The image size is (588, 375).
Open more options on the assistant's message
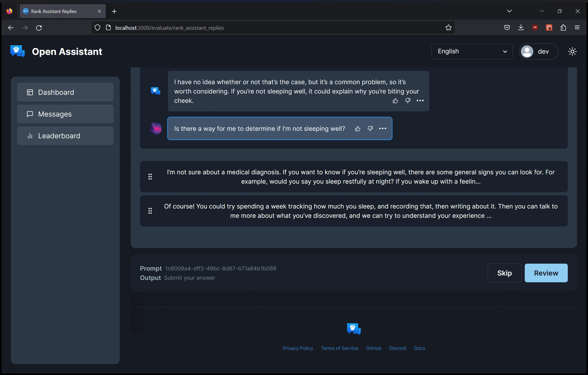[420, 101]
